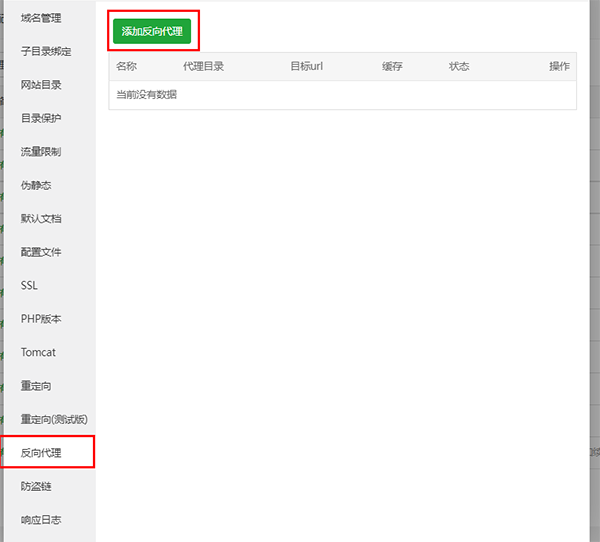Image resolution: width=600 pixels, height=542 pixels.
Task: Open the PHP版本 settings
Action: [41, 319]
